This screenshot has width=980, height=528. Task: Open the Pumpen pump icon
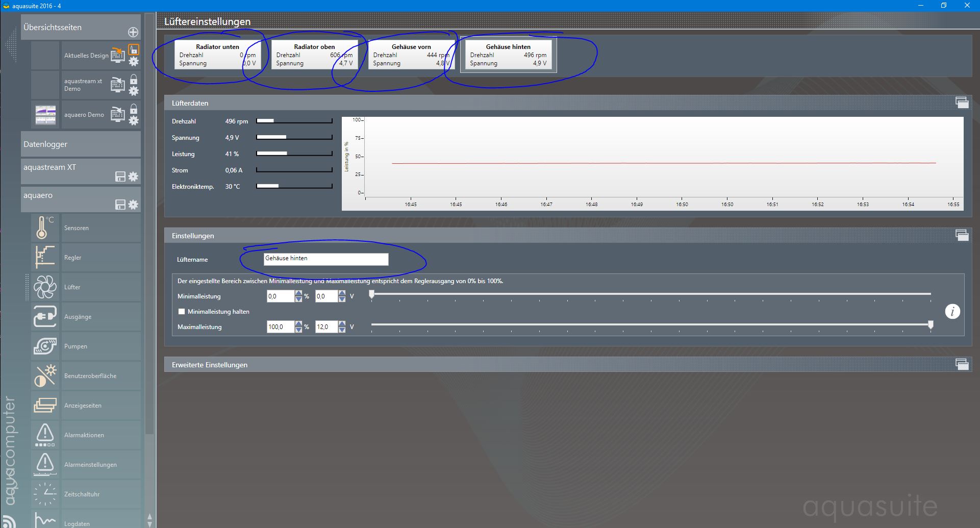tap(45, 346)
